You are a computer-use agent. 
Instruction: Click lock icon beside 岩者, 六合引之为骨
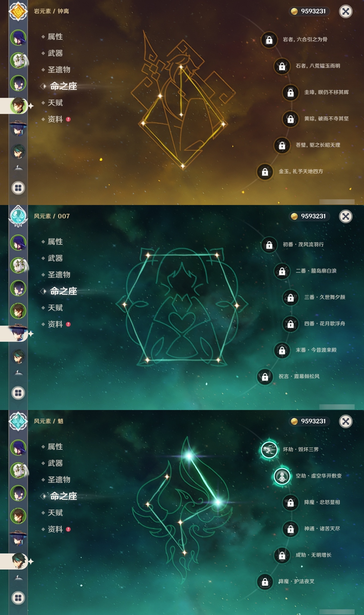coord(269,40)
